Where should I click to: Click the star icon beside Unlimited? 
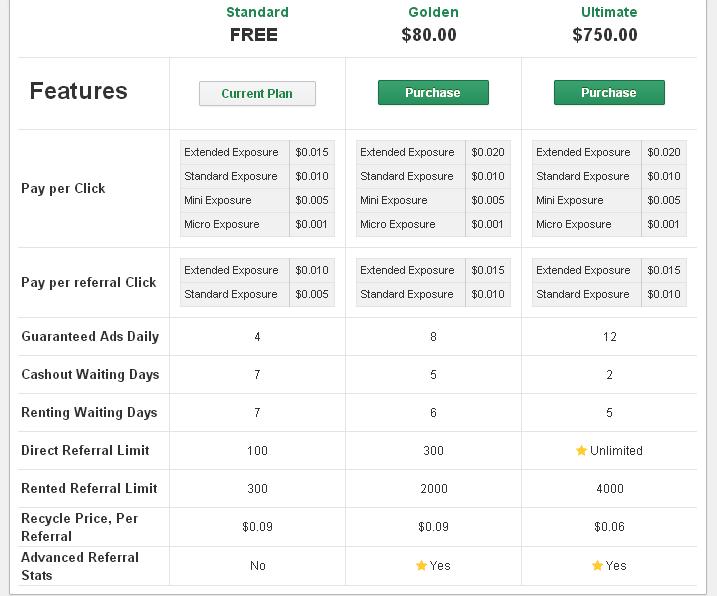tap(581, 451)
